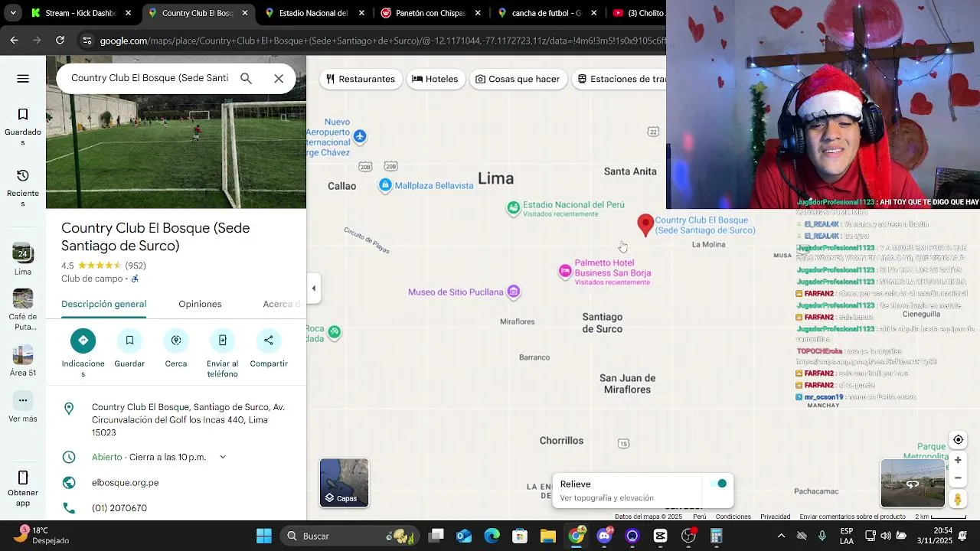
Task: Switch to Opiniones tab
Action: tap(200, 304)
